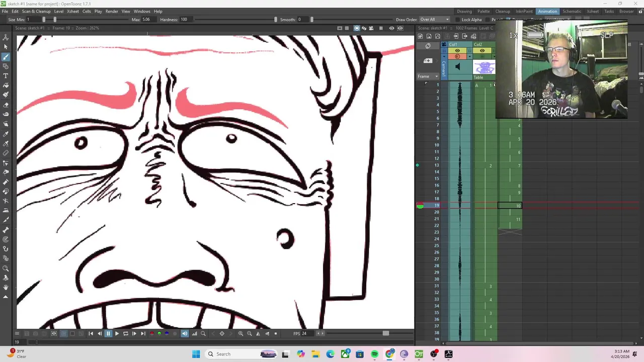644x362 pixels.
Task: Open the Windows menu
Action: [142, 11]
